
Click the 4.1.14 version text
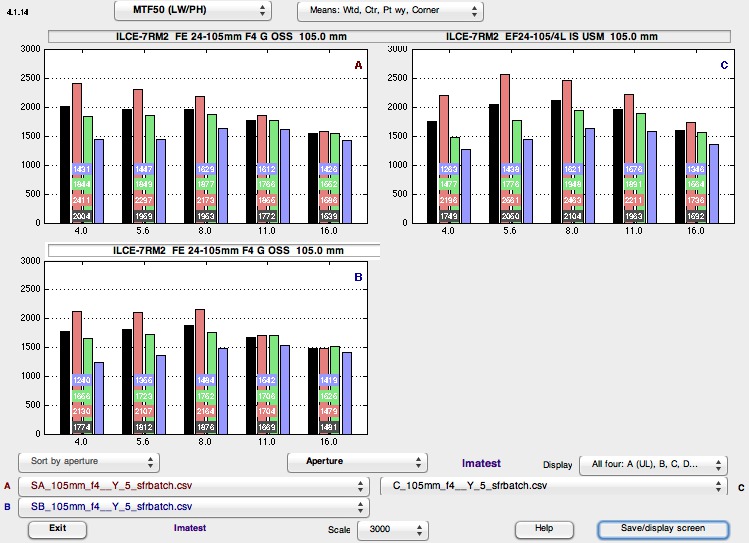point(18,12)
